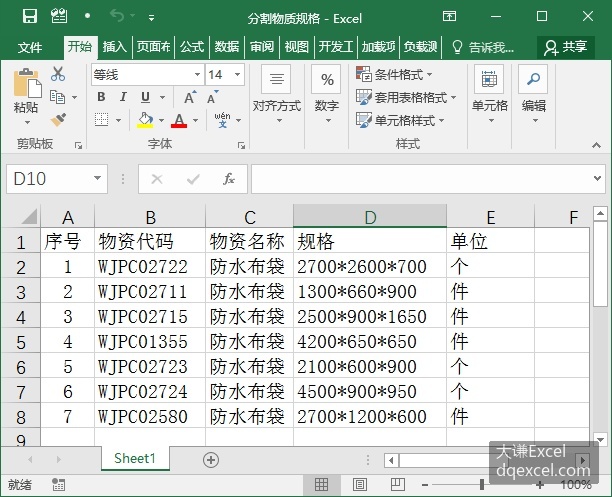Viewport: 612px width, 497px height.
Task: Click the 共享 Share button
Action: pos(566,47)
